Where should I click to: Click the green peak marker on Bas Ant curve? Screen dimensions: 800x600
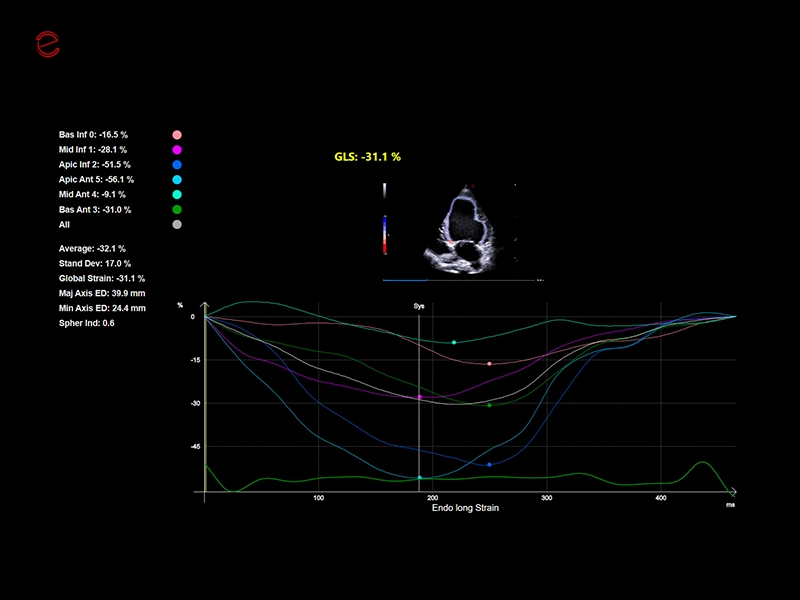tap(489, 405)
